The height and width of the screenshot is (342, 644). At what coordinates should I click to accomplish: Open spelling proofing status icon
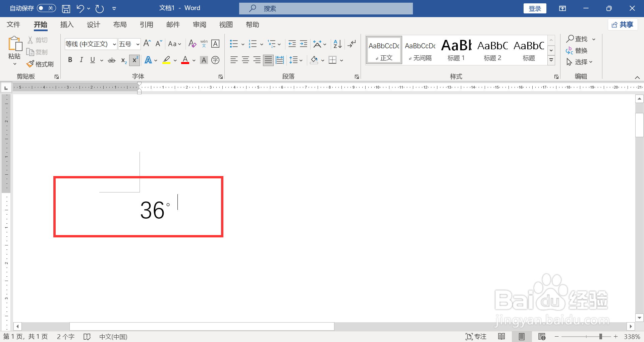point(87,337)
